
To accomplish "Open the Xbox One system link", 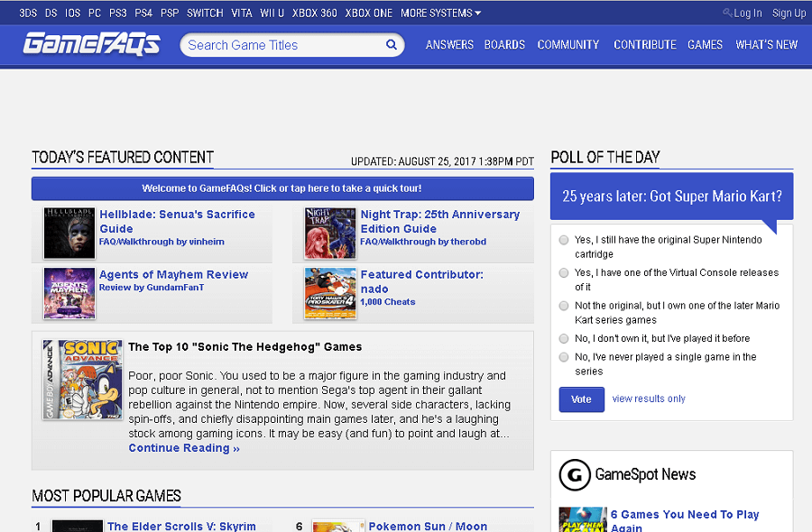I will click(x=369, y=13).
